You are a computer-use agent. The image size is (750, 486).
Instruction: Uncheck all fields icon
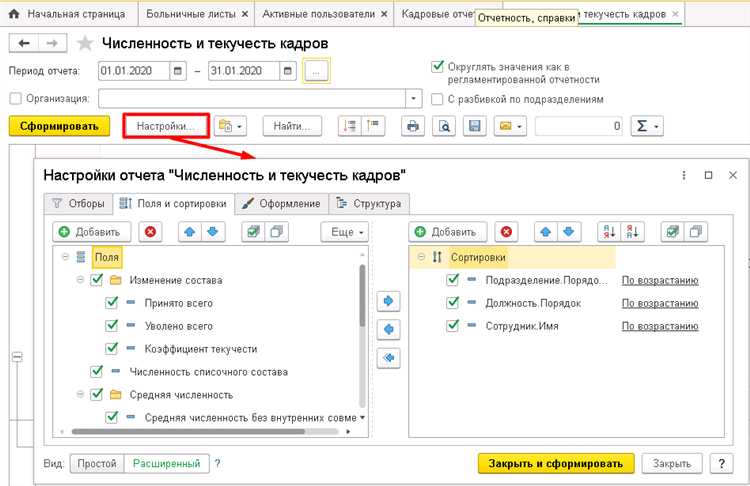(276, 232)
